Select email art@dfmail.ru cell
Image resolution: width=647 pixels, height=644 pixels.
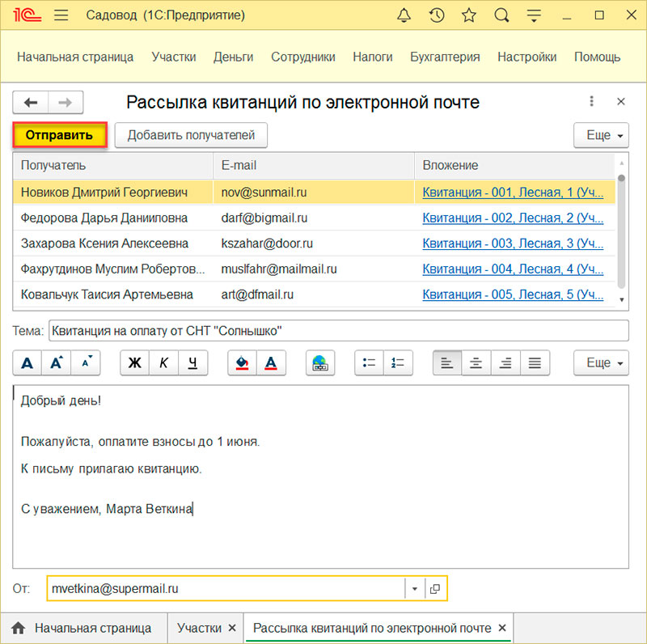[314, 294]
